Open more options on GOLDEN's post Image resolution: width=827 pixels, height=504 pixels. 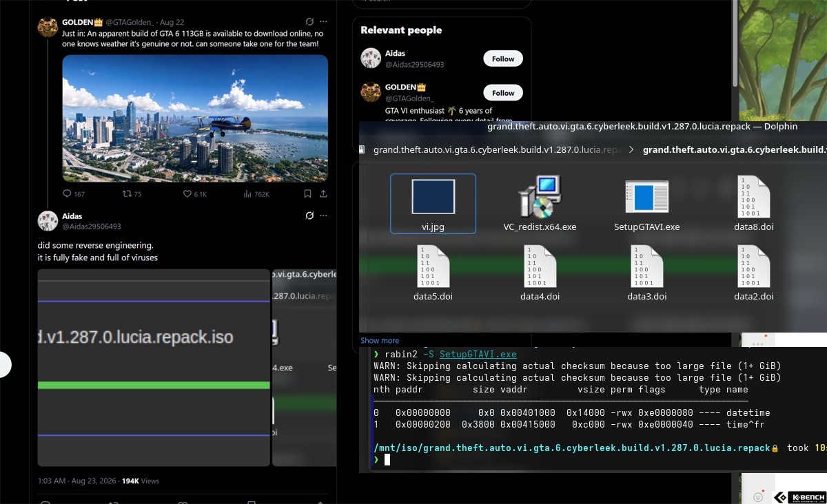[x=323, y=23]
